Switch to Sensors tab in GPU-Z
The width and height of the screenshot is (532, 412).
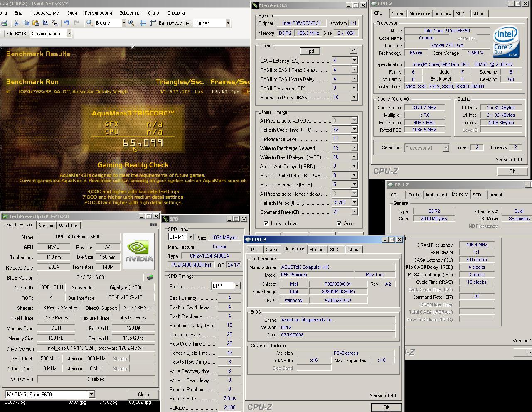tap(46, 225)
